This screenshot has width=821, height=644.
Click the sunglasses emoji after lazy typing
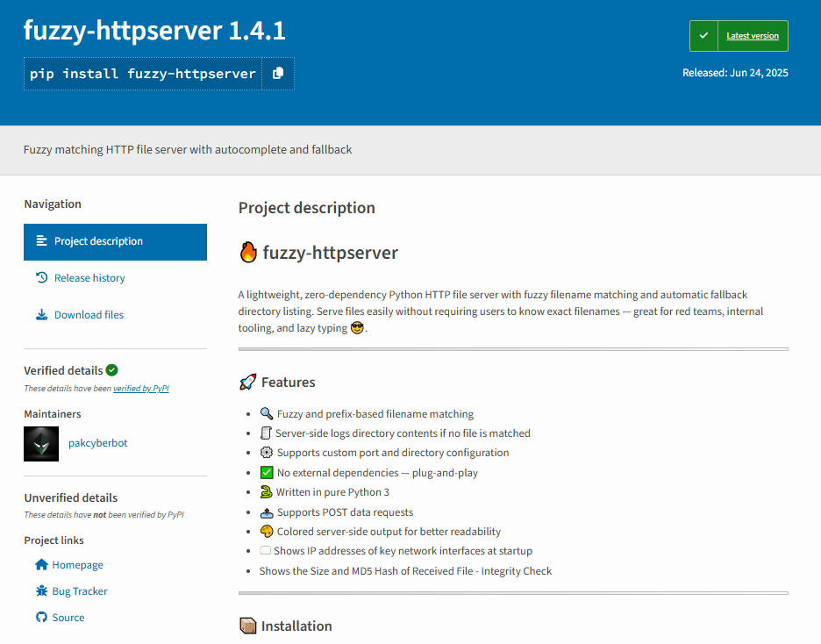point(357,328)
